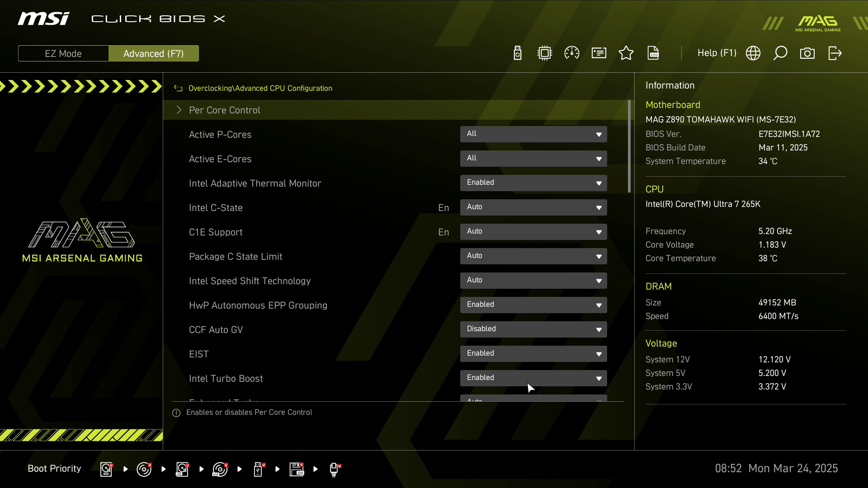The height and width of the screenshot is (488, 868).
Task: Open the Active P-Cores dropdown
Action: [x=533, y=134]
